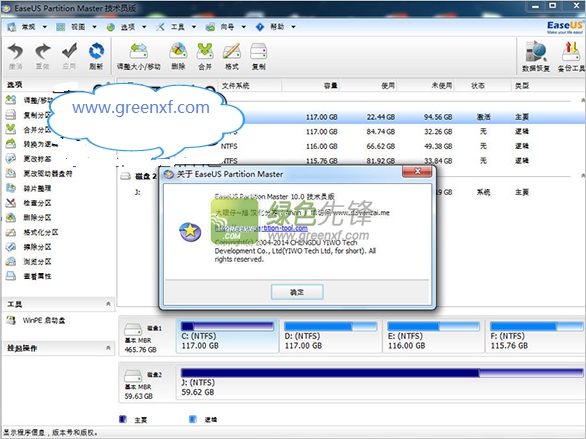Select Check Partition (检查分区) sidebar item
Image resolution: width=586 pixels, height=439 pixels.
pyautogui.click(x=28, y=203)
